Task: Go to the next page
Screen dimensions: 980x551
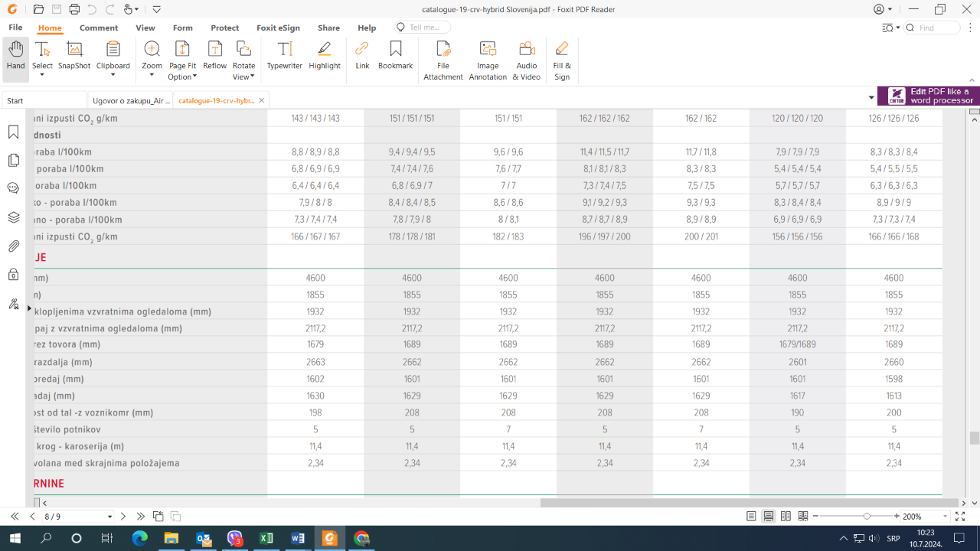Action: pyautogui.click(x=123, y=517)
